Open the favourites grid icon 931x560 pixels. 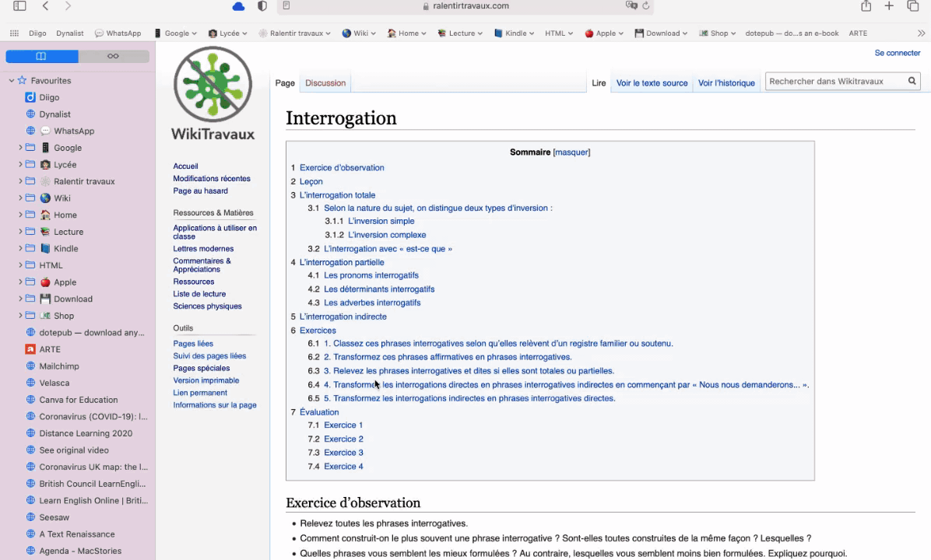pos(14,33)
